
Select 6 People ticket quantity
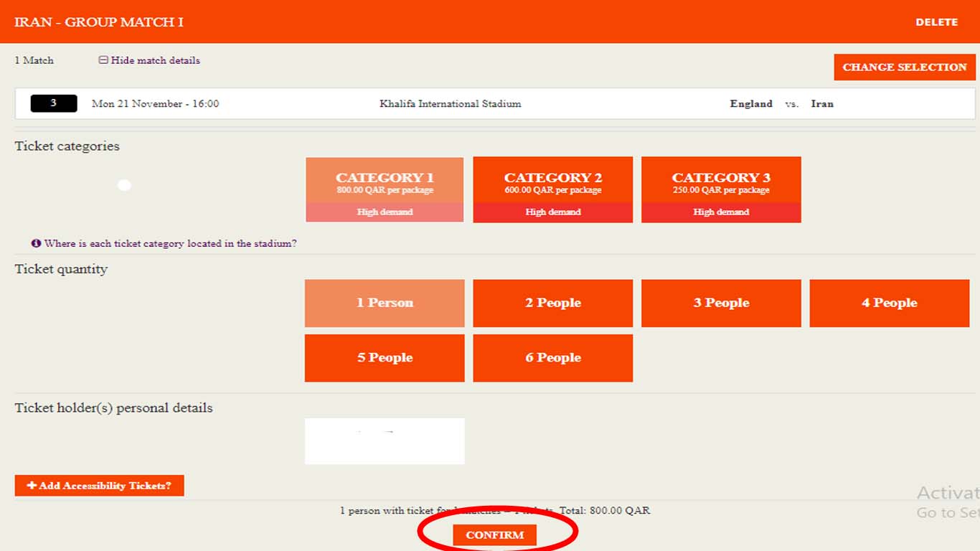point(552,357)
